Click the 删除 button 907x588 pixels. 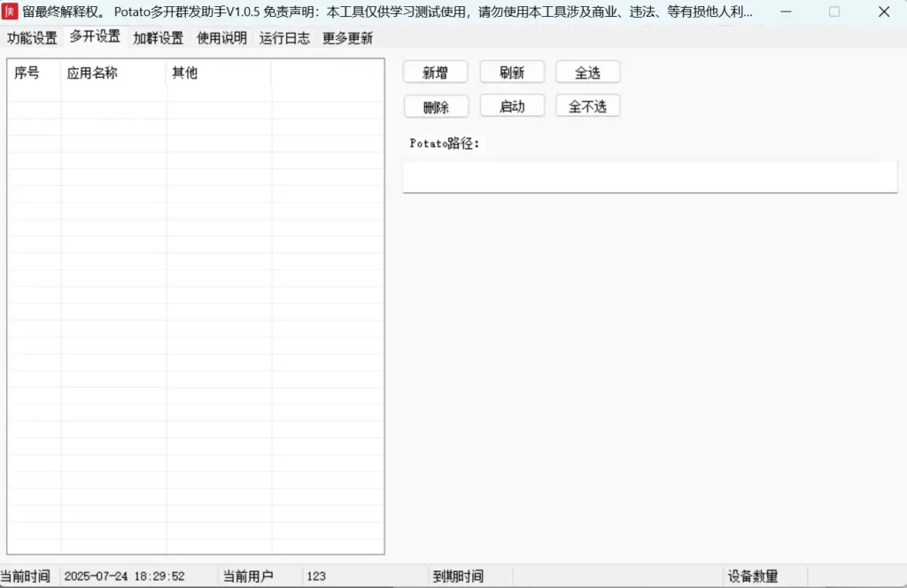point(436,106)
